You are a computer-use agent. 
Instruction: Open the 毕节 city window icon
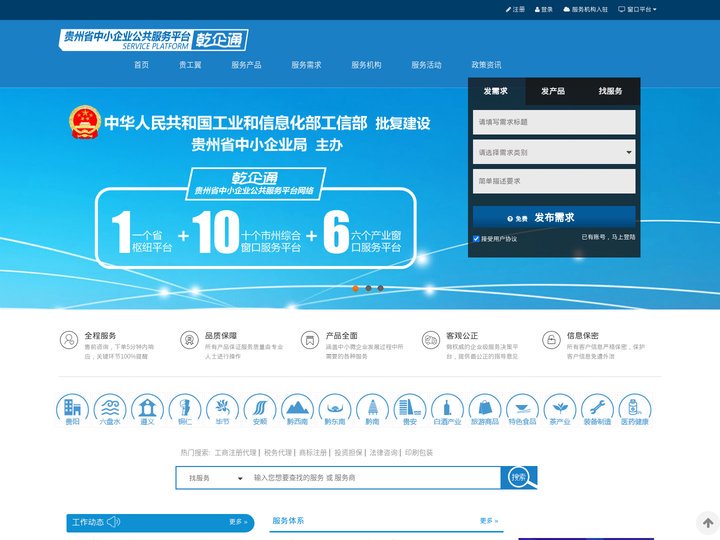(x=222, y=410)
